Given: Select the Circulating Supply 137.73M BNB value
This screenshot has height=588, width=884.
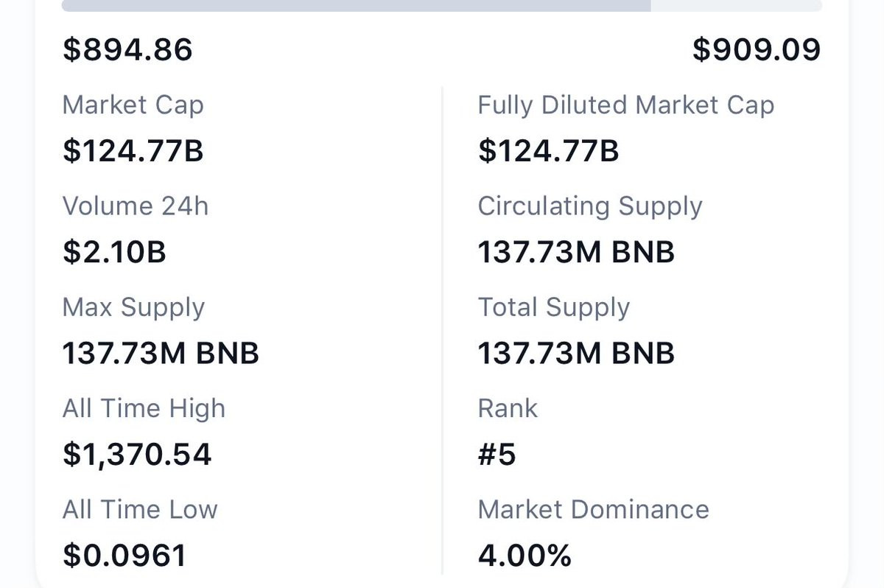Looking at the screenshot, I should pos(576,252).
